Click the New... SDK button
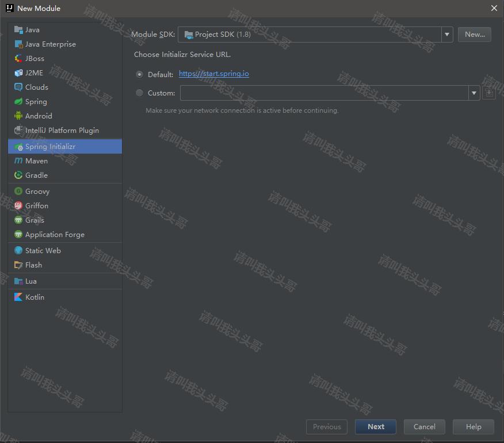Screen dimensions: 504x443 point(475,35)
